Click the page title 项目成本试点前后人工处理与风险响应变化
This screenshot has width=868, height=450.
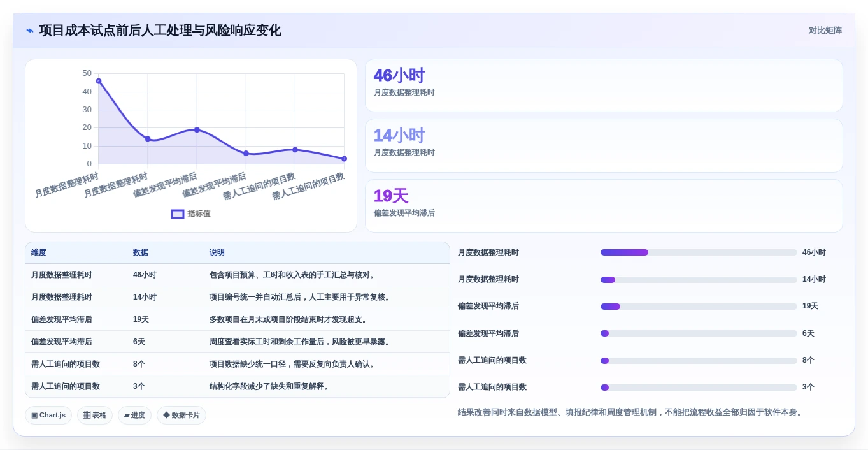click(x=160, y=31)
